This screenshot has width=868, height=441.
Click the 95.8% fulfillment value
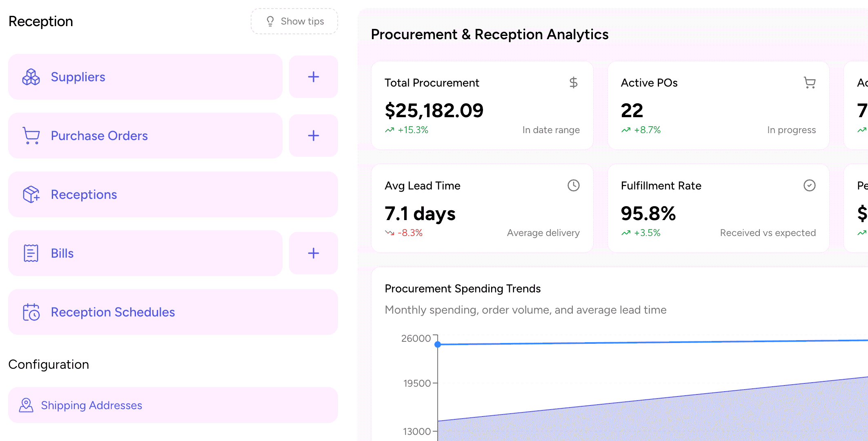[648, 214]
